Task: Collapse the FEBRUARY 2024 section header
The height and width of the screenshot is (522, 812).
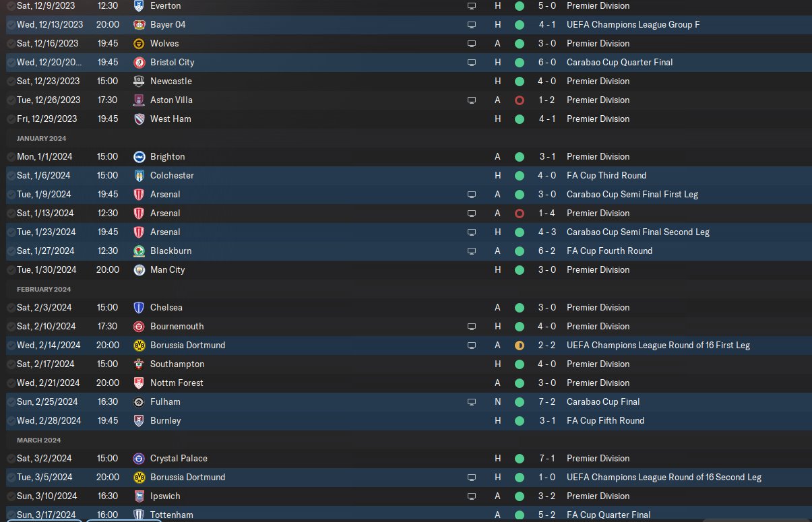Action: coord(44,289)
